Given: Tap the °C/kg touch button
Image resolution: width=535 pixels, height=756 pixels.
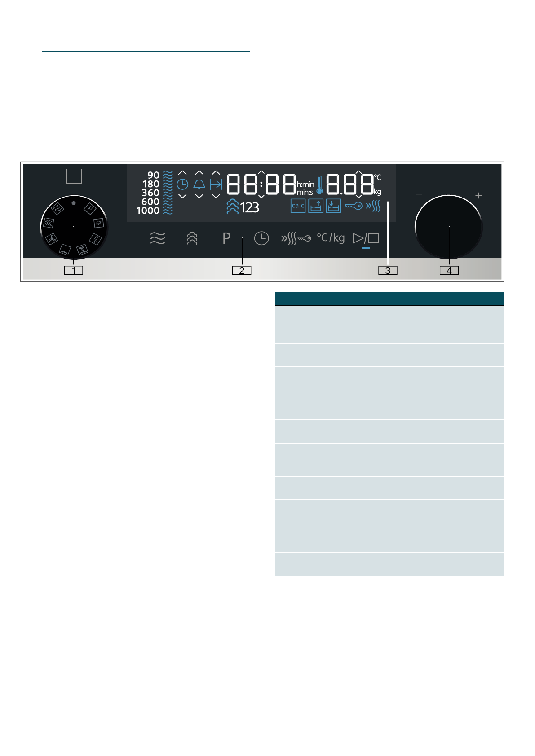Looking at the screenshot, I should [331, 237].
